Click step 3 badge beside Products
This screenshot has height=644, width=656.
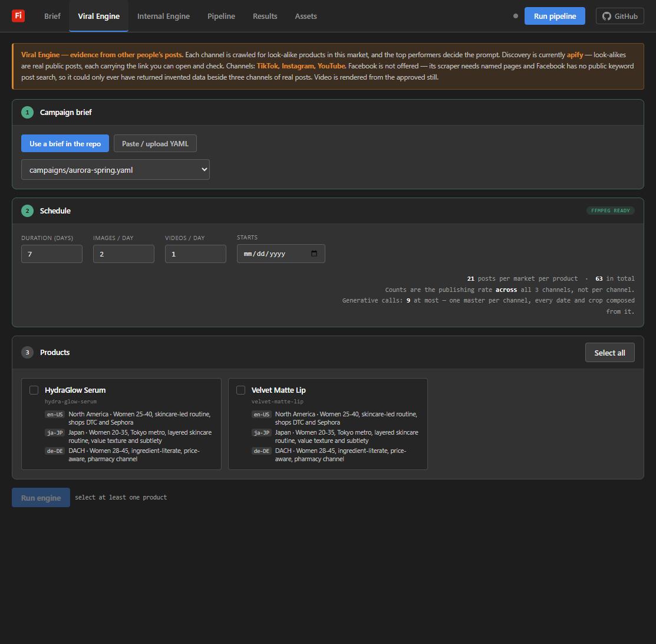point(27,352)
